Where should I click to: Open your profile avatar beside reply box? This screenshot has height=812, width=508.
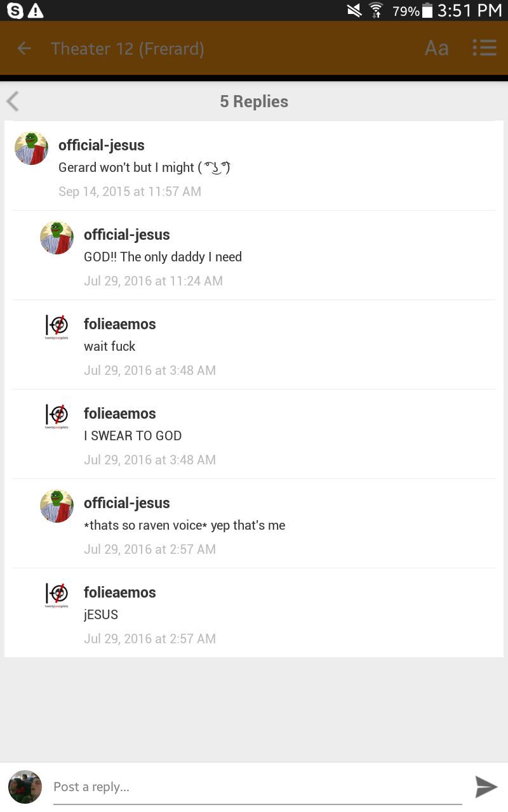point(25,787)
